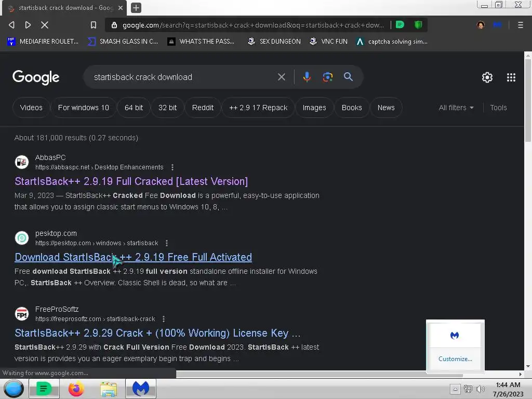Image resolution: width=532 pixels, height=399 pixels.
Task: Bookmark this page with the bookmark icon
Action: (x=94, y=25)
